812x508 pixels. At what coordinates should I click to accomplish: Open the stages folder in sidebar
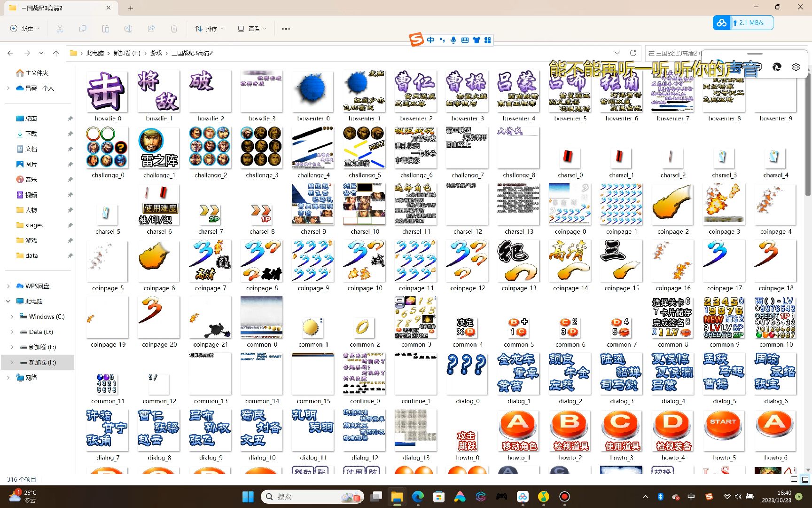pos(33,225)
